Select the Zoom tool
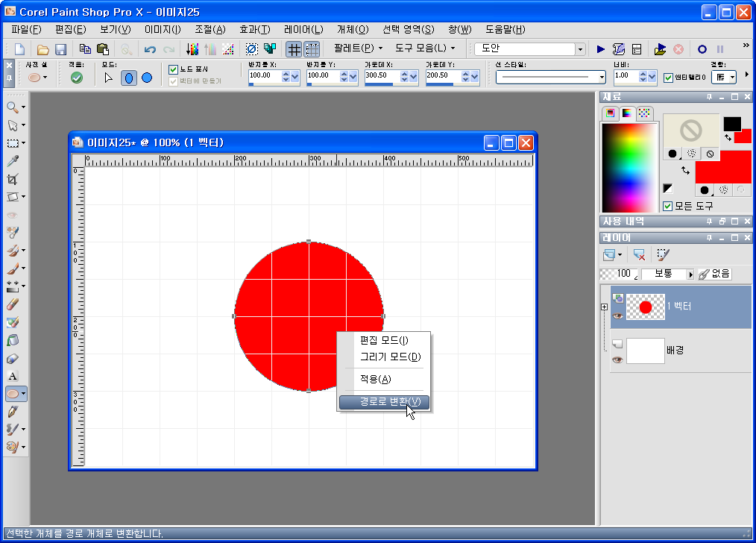 (13, 107)
